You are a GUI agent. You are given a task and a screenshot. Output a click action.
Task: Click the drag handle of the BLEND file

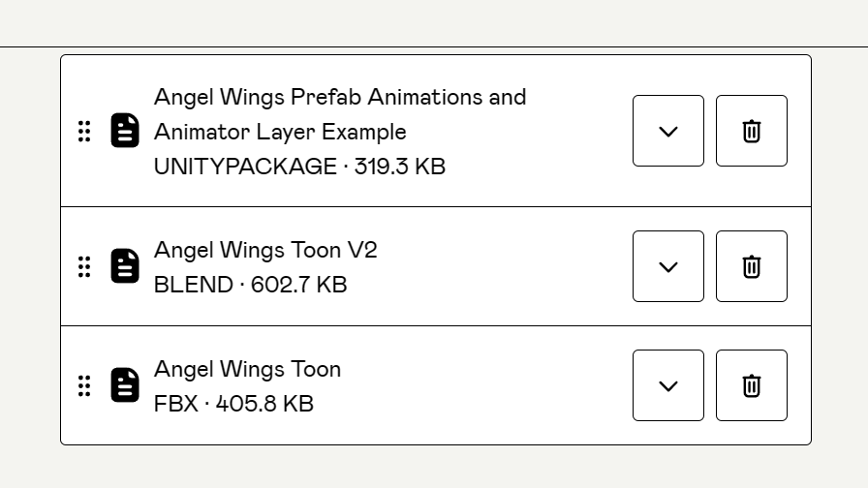pyautogui.click(x=84, y=266)
